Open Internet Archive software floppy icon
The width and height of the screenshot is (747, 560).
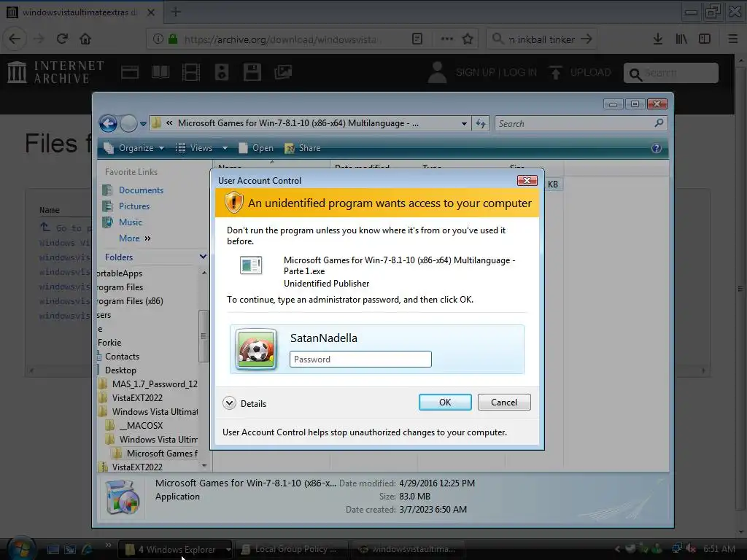(252, 72)
